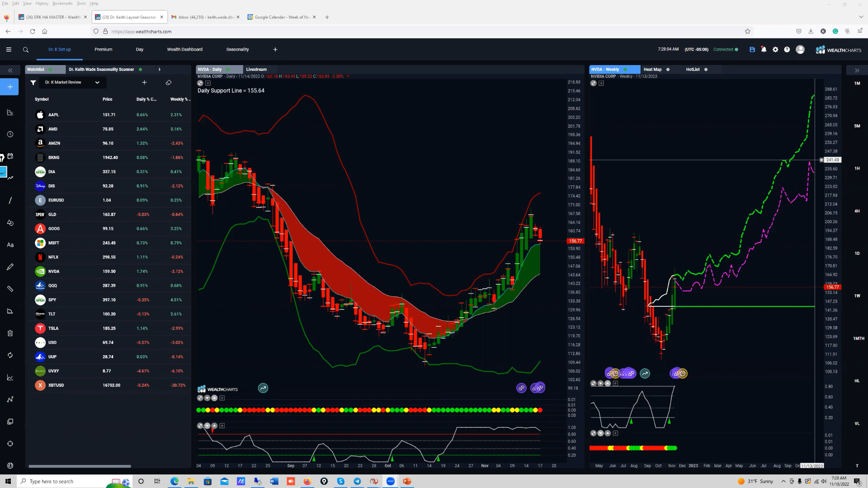Screen dimensions: 868x488
Task: Open the Heat Map tab
Action: (x=652, y=70)
